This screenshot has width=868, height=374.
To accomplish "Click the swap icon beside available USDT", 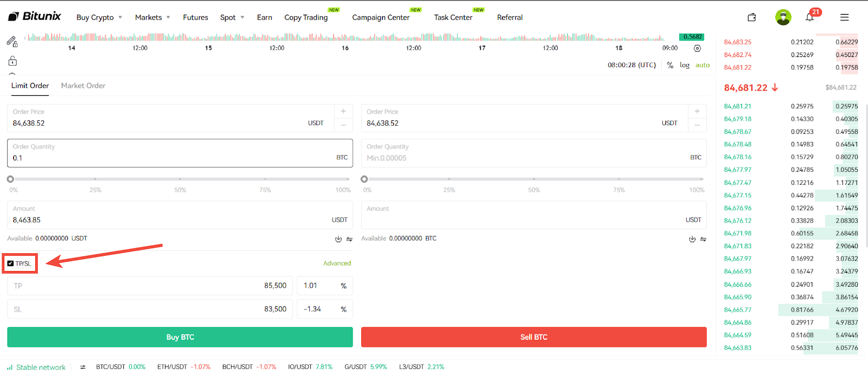I will [349, 239].
